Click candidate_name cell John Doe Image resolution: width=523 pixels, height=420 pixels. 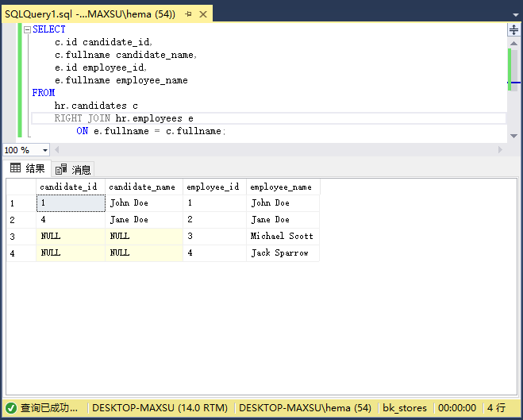tap(144, 203)
